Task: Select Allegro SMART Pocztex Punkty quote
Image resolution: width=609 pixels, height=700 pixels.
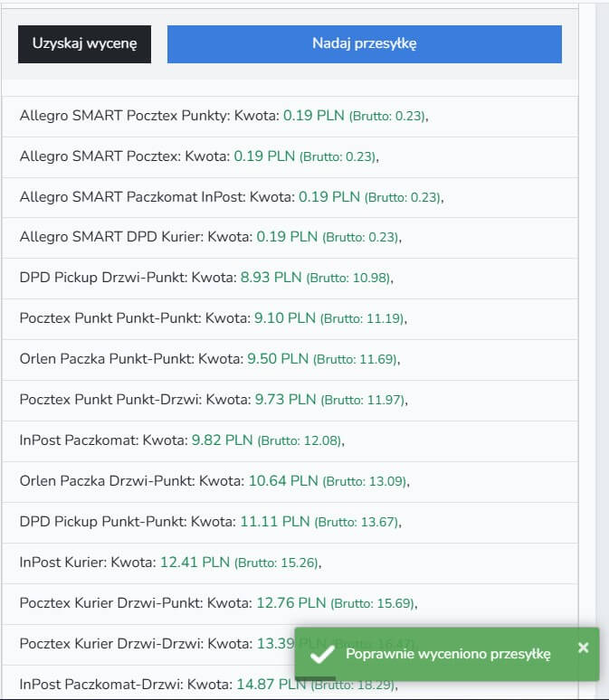Action: point(223,116)
